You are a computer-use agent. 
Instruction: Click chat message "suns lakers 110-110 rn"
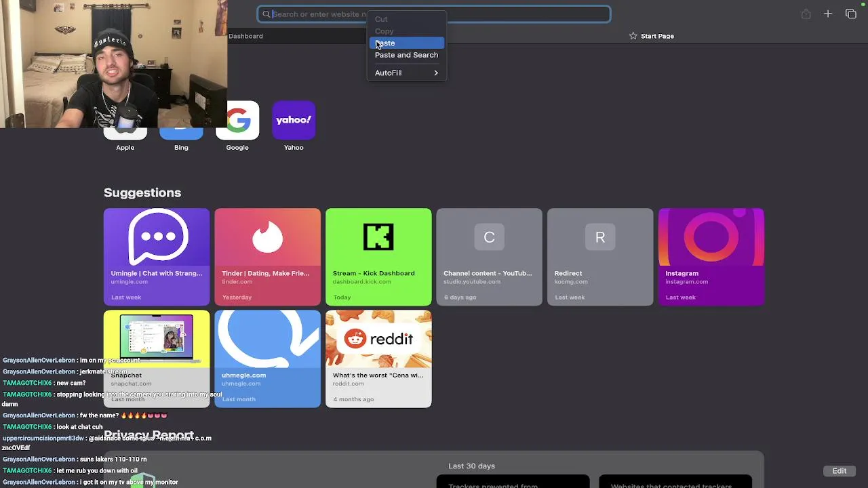tap(113, 460)
